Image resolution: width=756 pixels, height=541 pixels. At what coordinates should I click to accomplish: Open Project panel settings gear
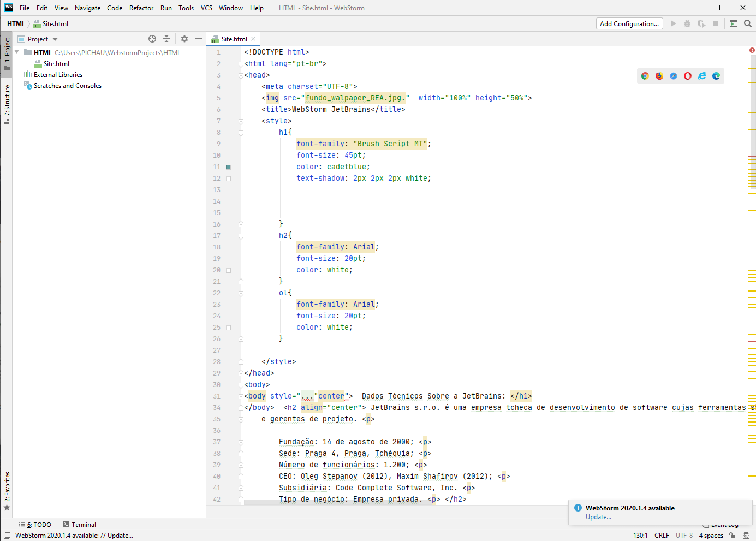point(184,39)
